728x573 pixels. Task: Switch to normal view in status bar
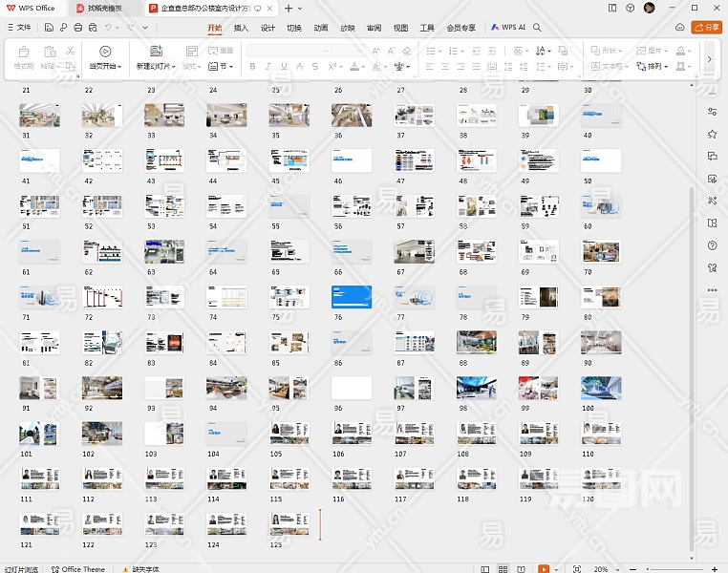(484, 569)
